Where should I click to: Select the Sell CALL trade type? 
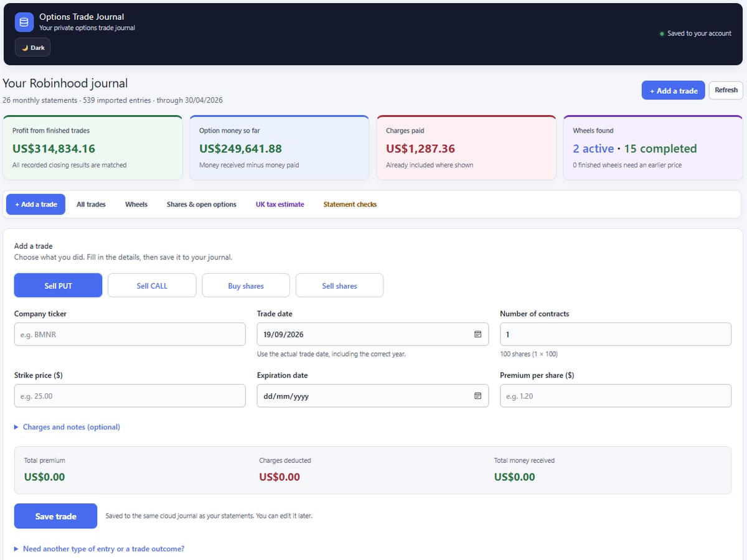152,286
